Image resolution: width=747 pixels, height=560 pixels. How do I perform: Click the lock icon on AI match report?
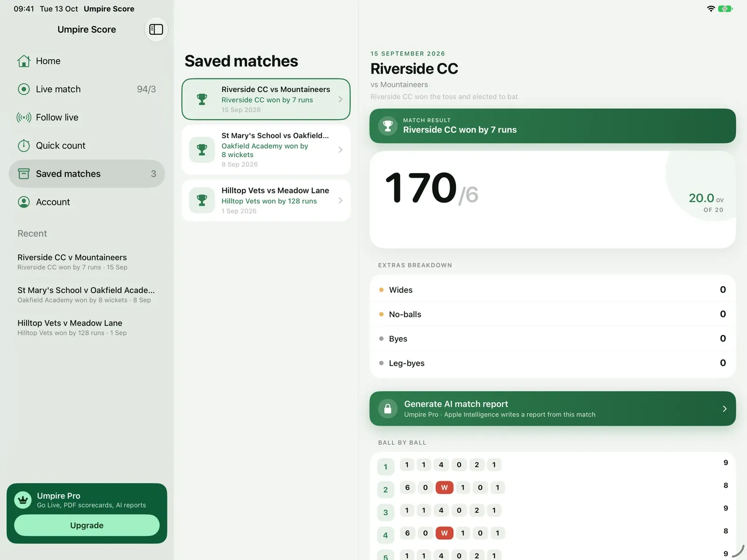388,409
